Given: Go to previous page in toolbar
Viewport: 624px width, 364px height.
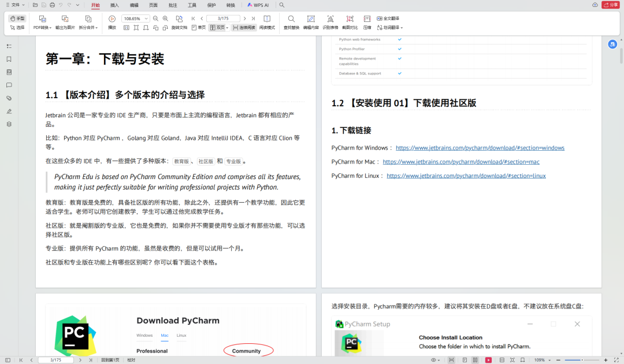Looking at the screenshot, I should coord(202,18).
